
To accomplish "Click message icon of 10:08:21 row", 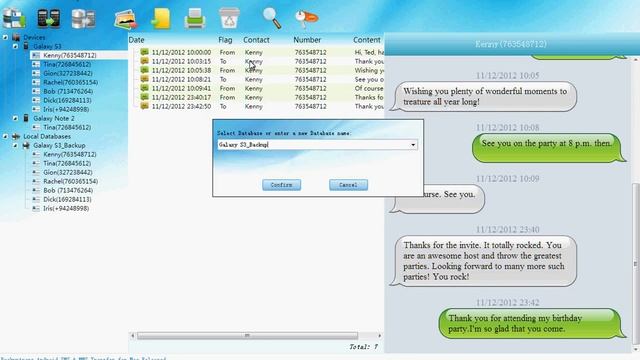I will [x=144, y=79].
